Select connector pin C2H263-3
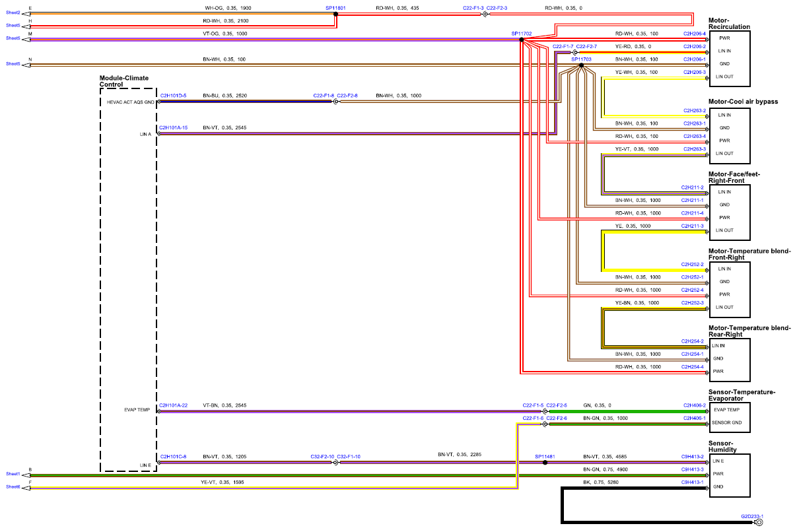 tap(695, 149)
